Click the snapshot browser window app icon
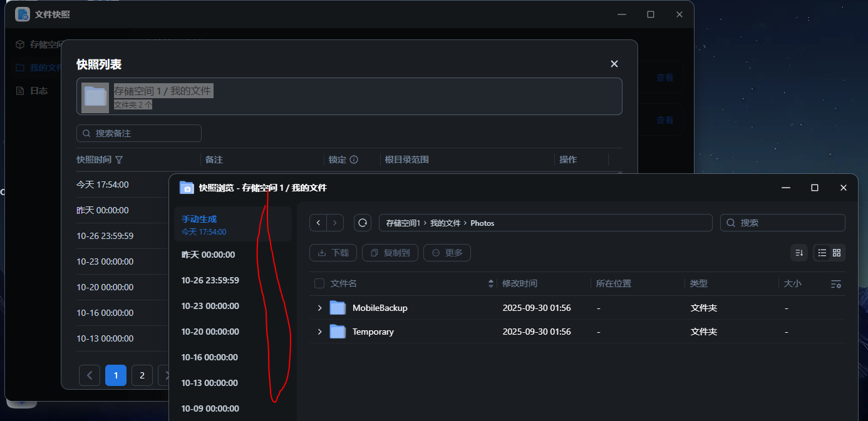Image resolution: width=868 pixels, height=421 pixels. point(187,187)
